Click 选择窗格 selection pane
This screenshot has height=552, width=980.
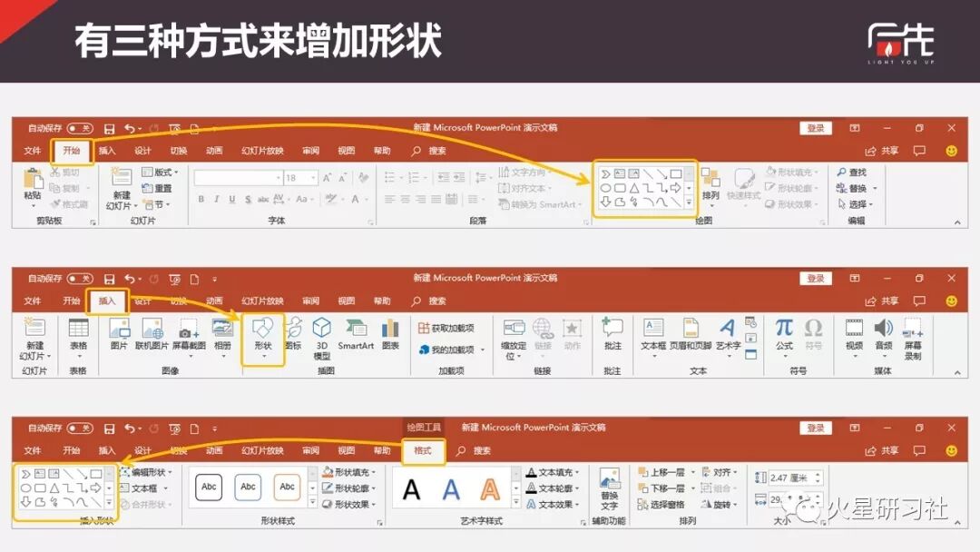[x=661, y=504]
